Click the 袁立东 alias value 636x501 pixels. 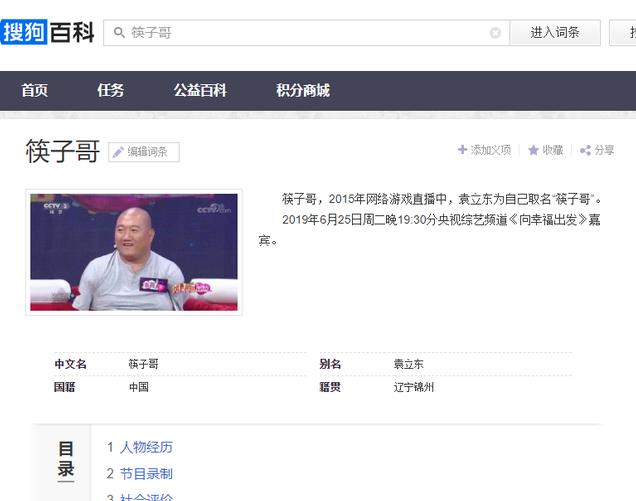tap(408, 364)
